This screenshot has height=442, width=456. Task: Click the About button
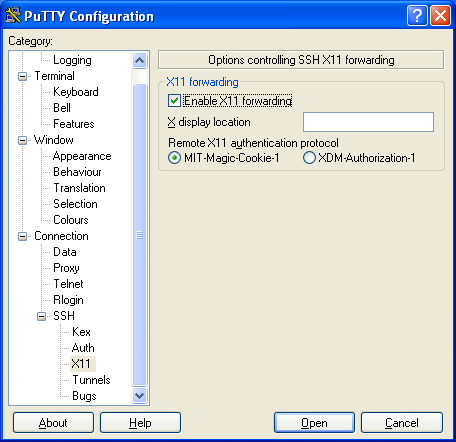[53, 423]
